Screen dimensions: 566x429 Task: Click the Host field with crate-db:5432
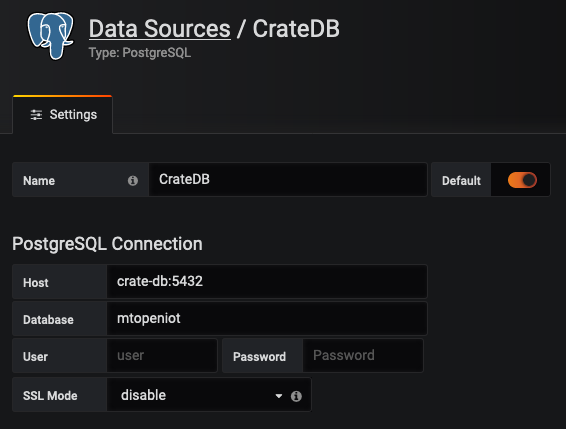267,281
